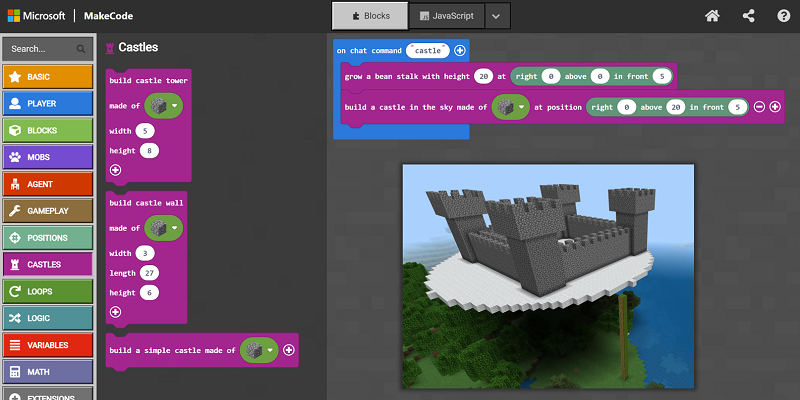This screenshot has width=800, height=400.
Task: Open the AGENT toolbox category
Action: (x=48, y=184)
